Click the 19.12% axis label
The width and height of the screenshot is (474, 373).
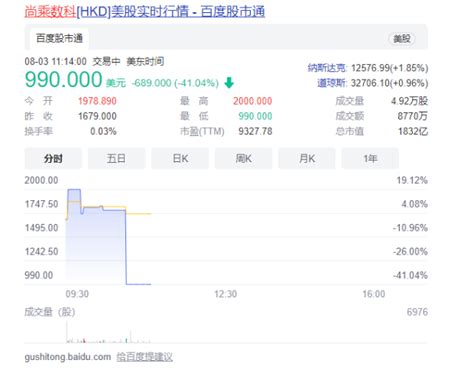click(412, 180)
